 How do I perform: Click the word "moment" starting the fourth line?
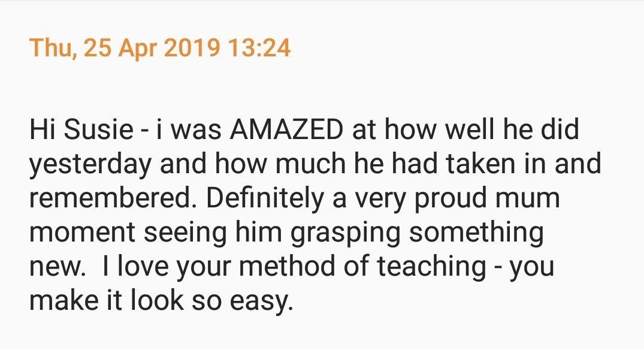(x=82, y=233)
